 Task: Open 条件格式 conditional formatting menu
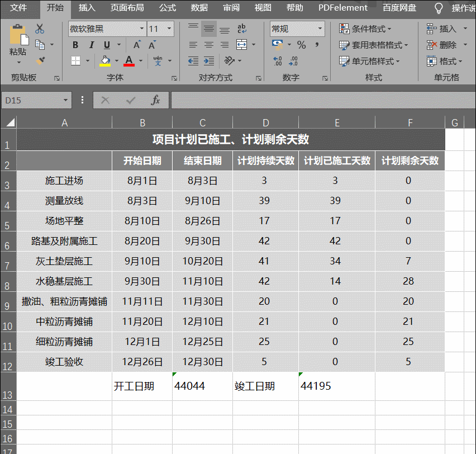(365, 29)
